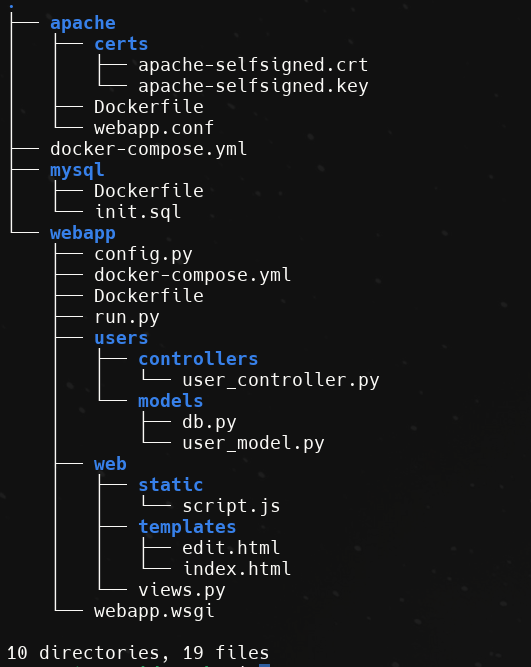Click init.sql under mysql
This screenshot has width=531, height=667.
point(138,212)
